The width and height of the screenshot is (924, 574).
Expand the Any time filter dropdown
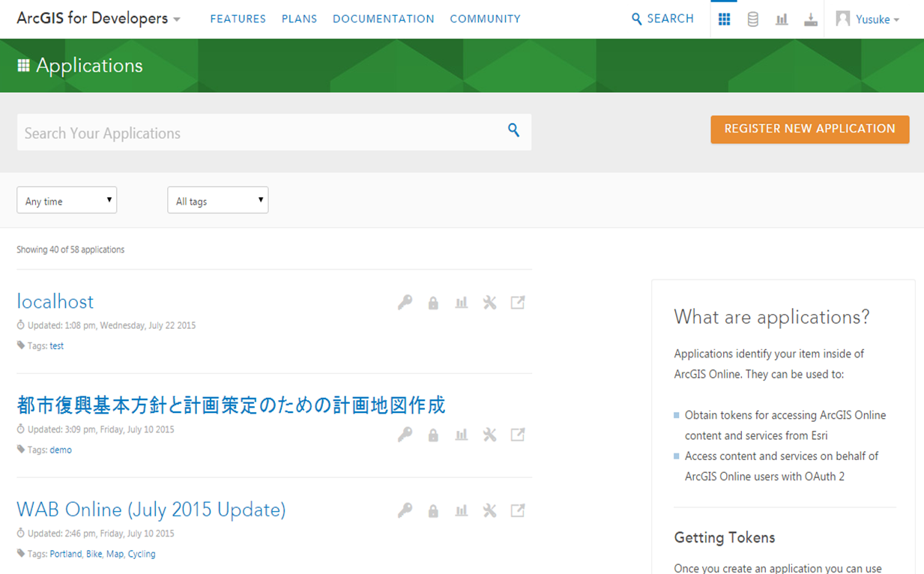(67, 200)
